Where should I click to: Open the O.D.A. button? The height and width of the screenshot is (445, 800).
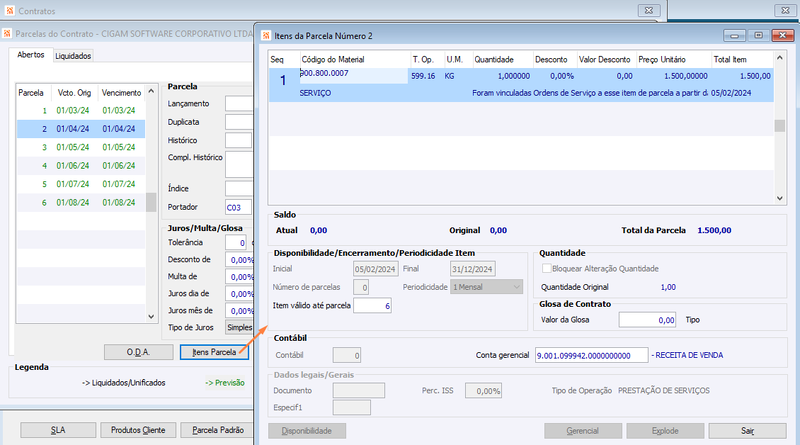138,352
